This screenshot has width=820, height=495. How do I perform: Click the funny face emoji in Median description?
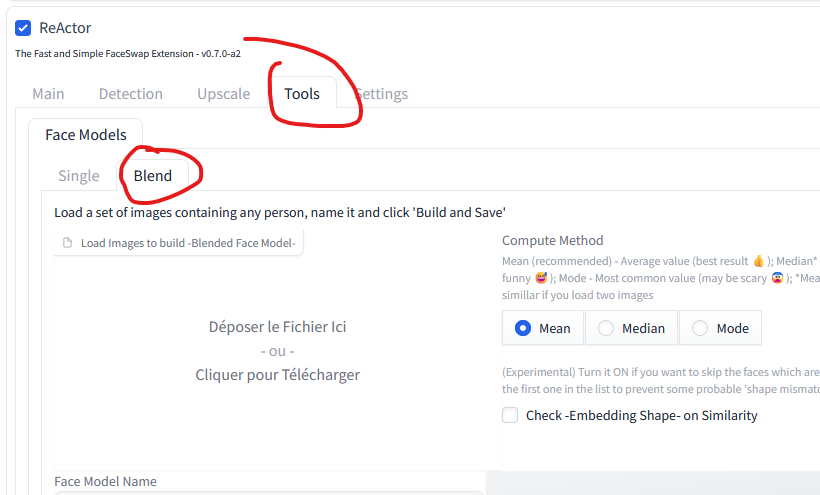(541, 278)
